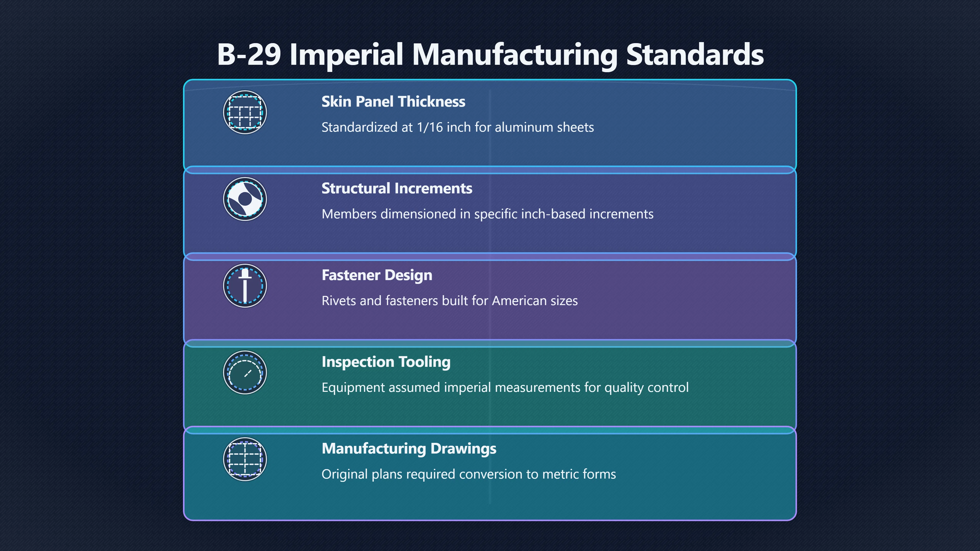Screen dimensions: 980x551
Task: Select the Skin Panel Thickness heading
Action: pyautogui.click(x=393, y=102)
